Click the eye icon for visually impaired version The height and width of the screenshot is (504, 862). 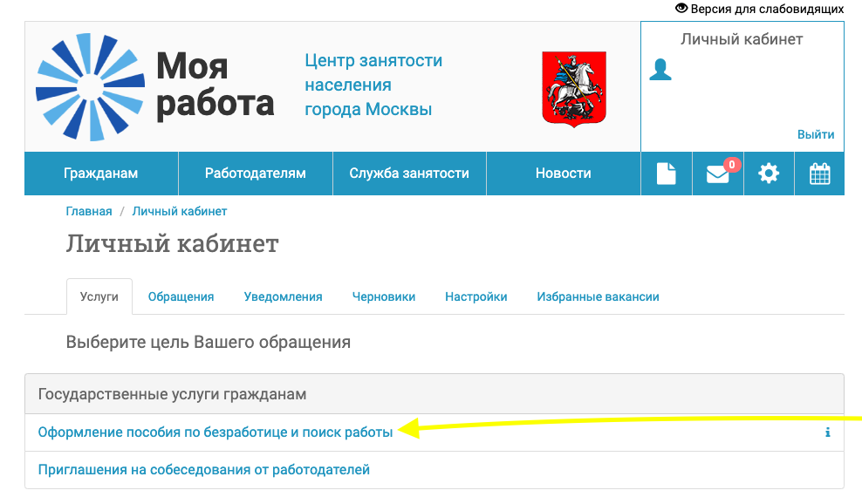coord(681,8)
